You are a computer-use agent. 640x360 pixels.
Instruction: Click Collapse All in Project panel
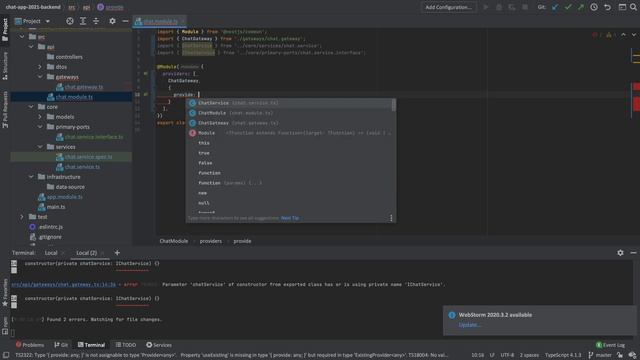(96, 21)
